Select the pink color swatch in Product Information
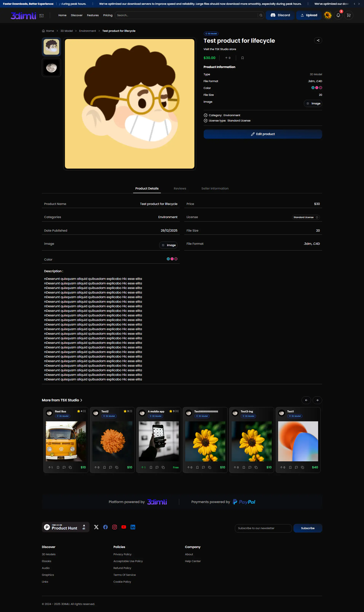The height and width of the screenshot is (612, 364). 317,88
